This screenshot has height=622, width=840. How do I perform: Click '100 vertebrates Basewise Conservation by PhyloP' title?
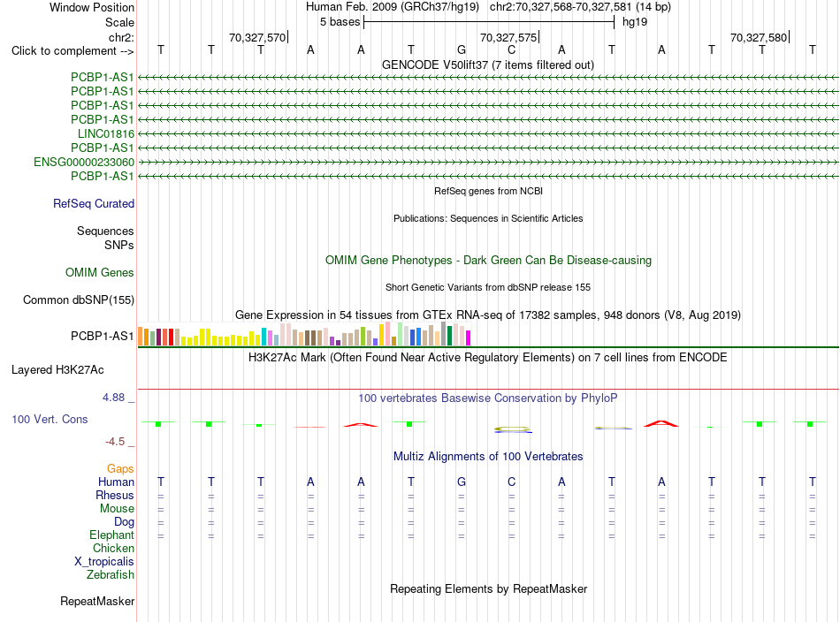point(488,398)
